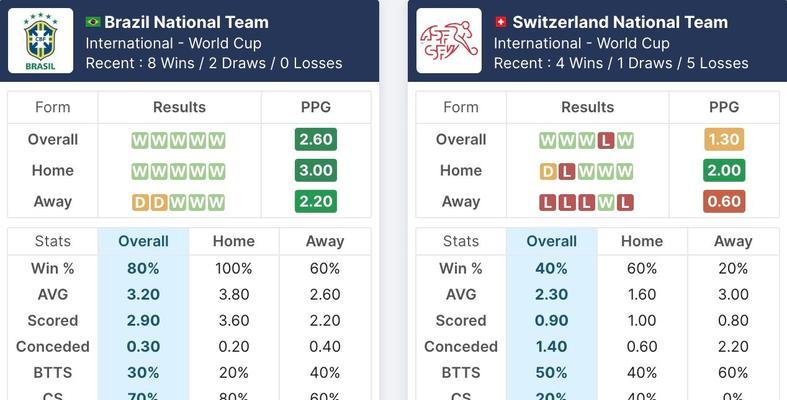Switch Brazil stats to the Away column
Viewport: 787px width, 400px height.
click(325, 241)
